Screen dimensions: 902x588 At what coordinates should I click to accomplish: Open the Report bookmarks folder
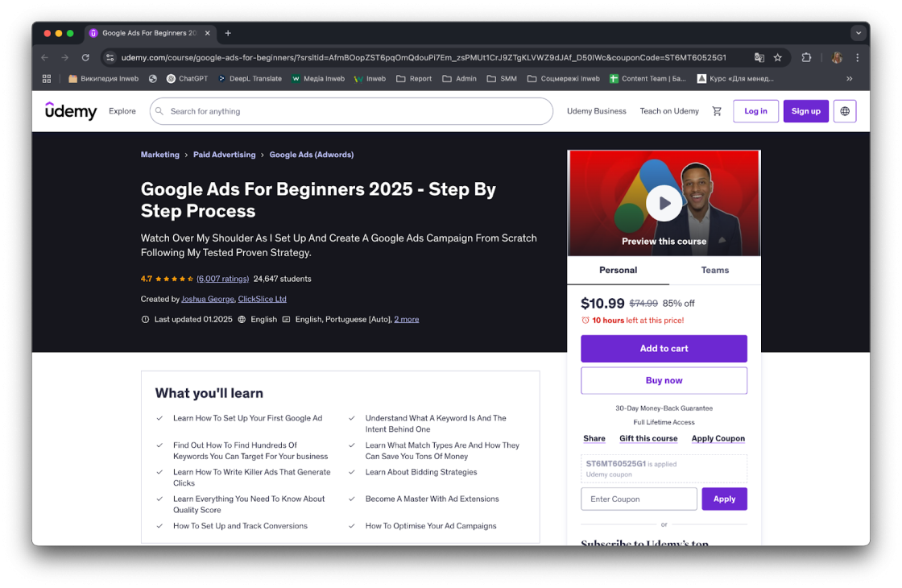414,79
